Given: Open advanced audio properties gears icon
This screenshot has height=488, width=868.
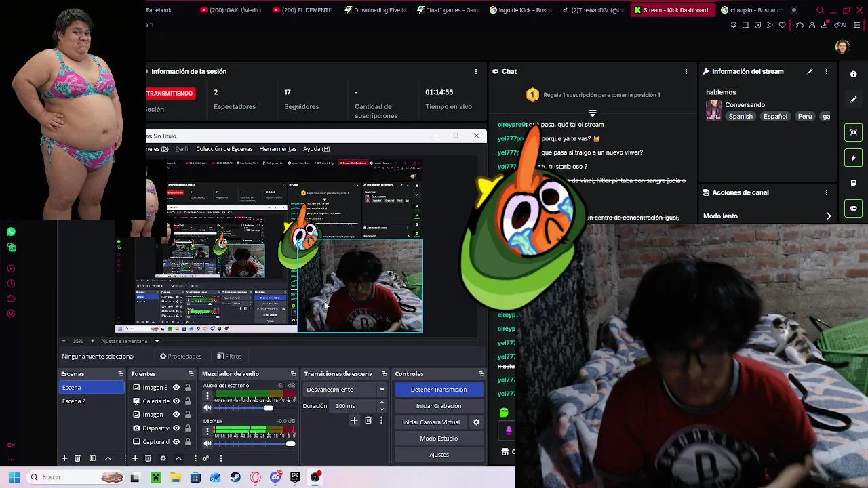Looking at the screenshot, I should (205, 458).
